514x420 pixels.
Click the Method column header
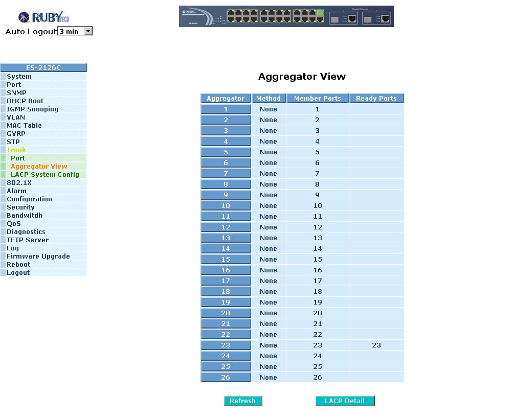269,98
